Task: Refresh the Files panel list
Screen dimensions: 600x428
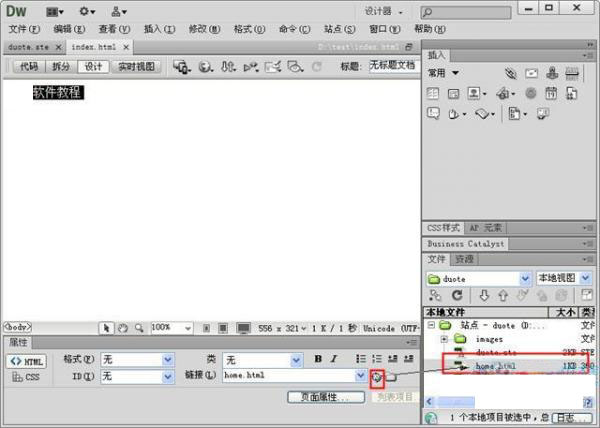Action: 457,295
